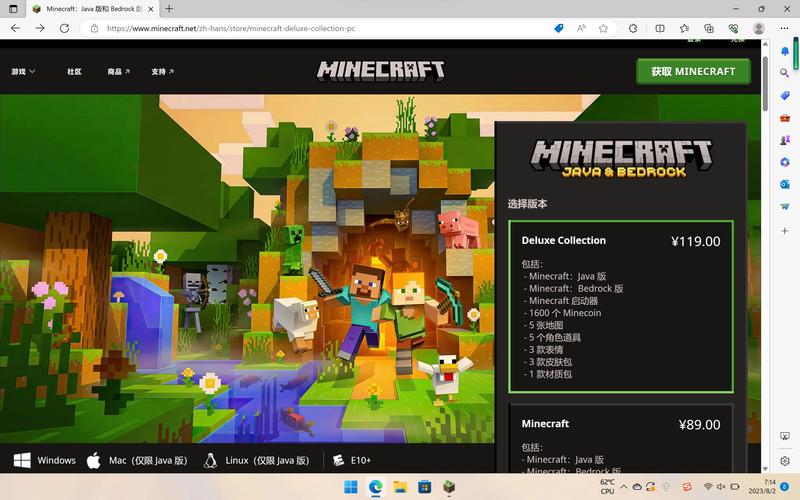Open the Minecraft launcher from the taskbar

(450, 487)
